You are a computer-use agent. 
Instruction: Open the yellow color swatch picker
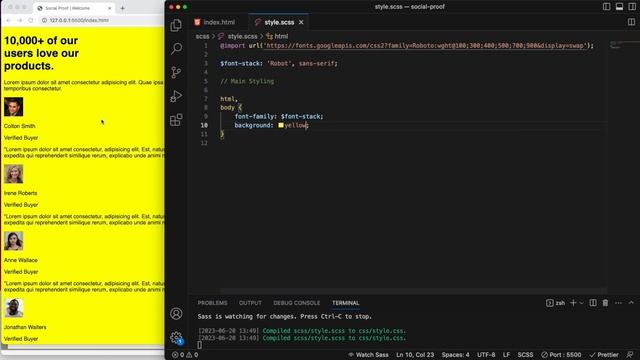(281, 125)
